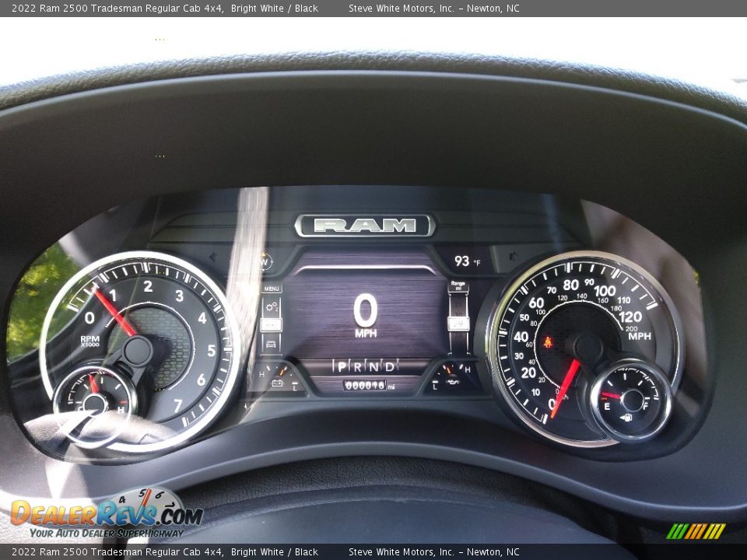Click the fuel gauge F mark

pos(646,406)
